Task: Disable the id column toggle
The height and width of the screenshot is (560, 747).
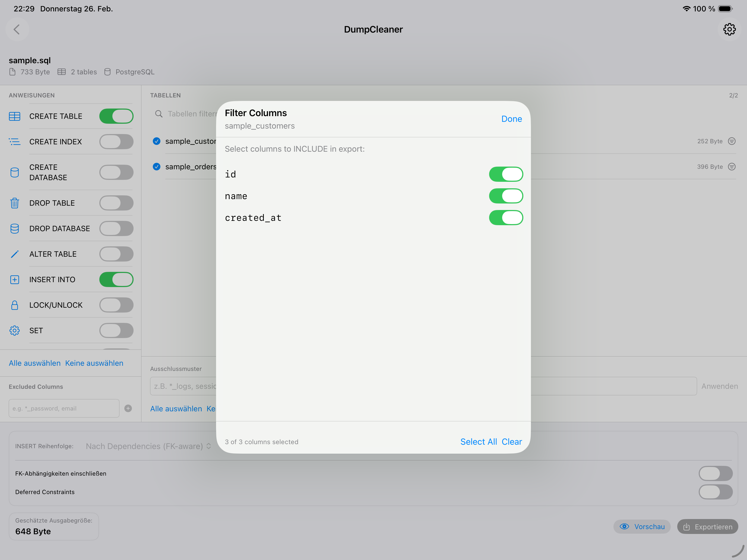Action: [x=505, y=174]
